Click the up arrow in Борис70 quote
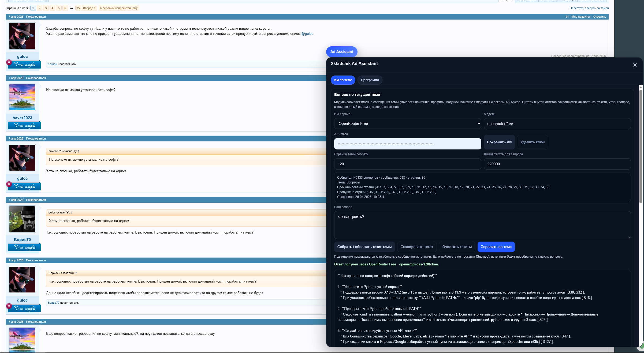The height and width of the screenshot is (353, 644). (x=76, y=273)
